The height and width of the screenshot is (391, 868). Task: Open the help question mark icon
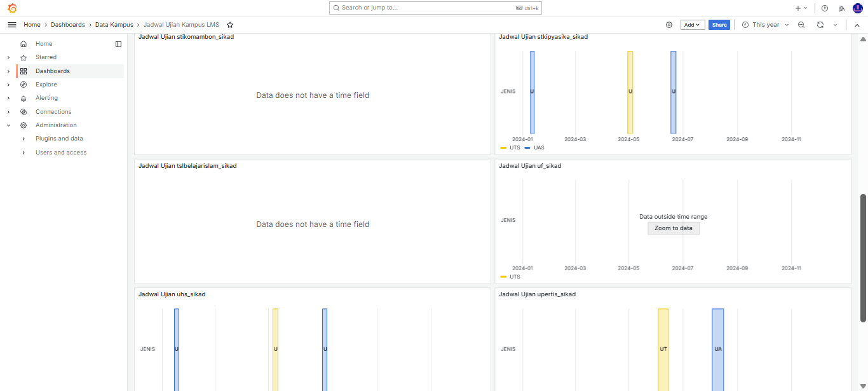coord(825,8)
